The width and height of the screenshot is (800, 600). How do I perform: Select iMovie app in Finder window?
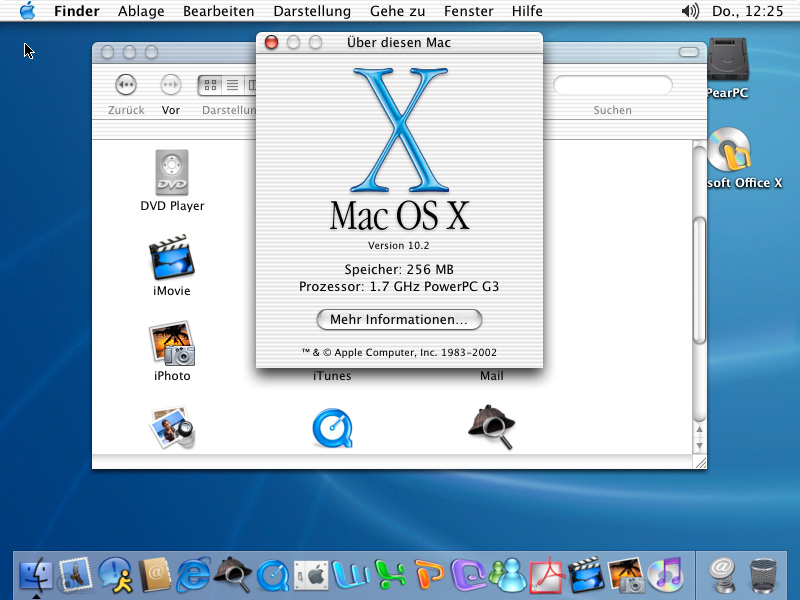(172, 257)
